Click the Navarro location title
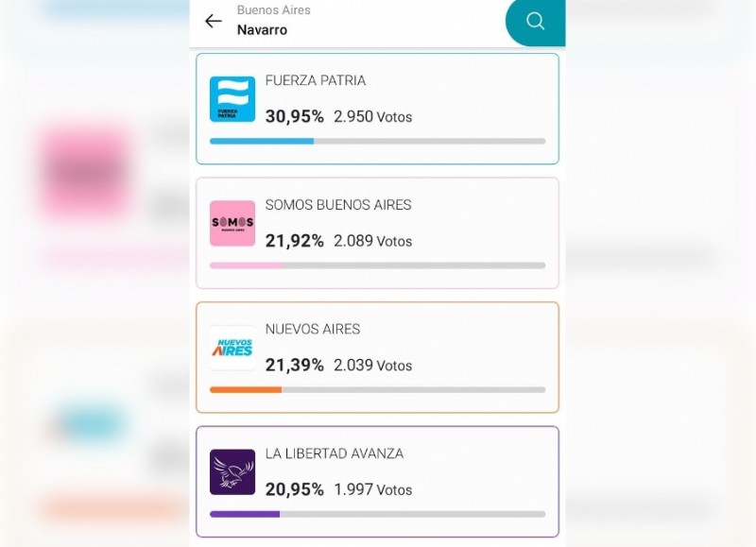 pos(262,30)
